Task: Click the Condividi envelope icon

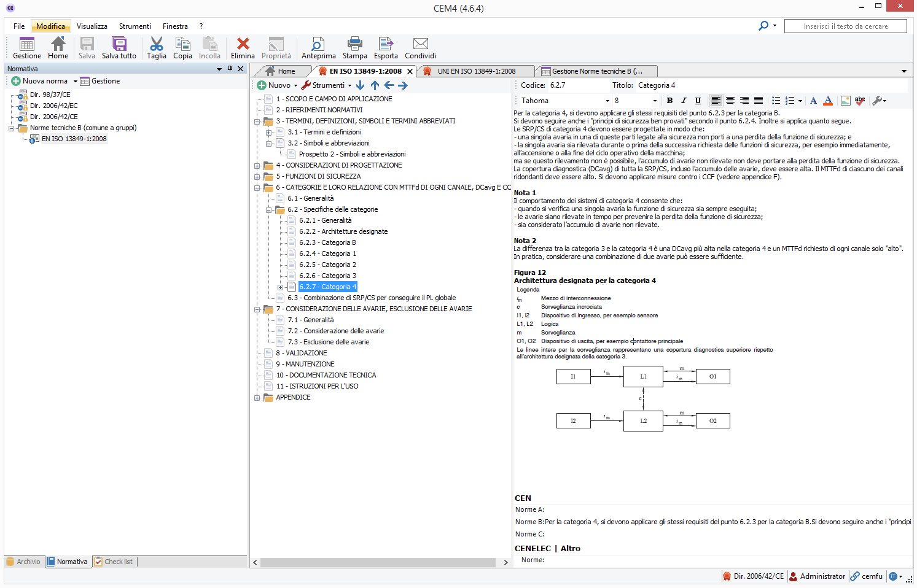Action: click(420, 48)
